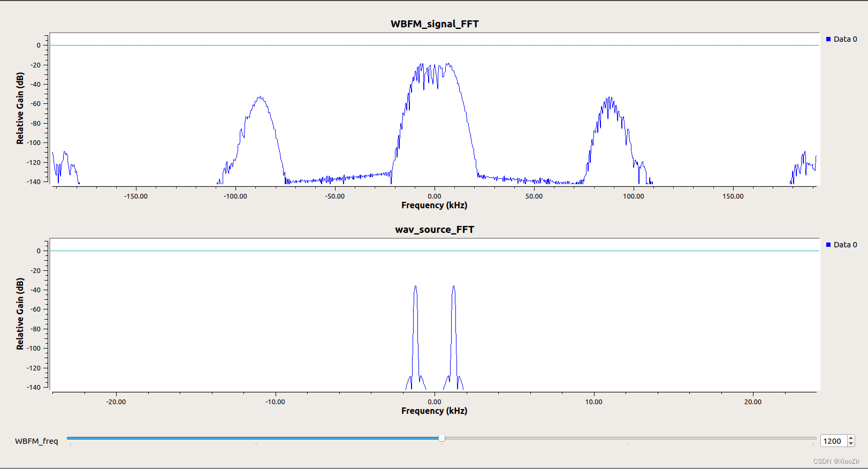868x469 pixels.
Task: Toggle Data 0 legend in WBFM_signal_FFT plot
Action: 841,39
